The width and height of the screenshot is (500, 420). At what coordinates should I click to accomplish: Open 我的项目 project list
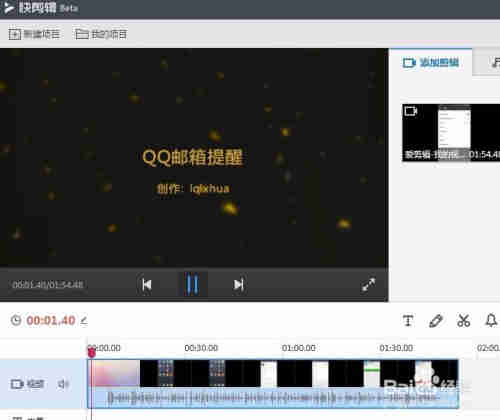[x=101, y=34]
